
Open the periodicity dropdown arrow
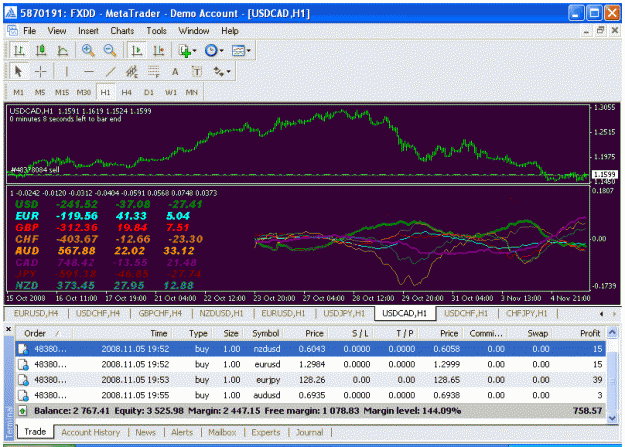[x=222, y=51]
